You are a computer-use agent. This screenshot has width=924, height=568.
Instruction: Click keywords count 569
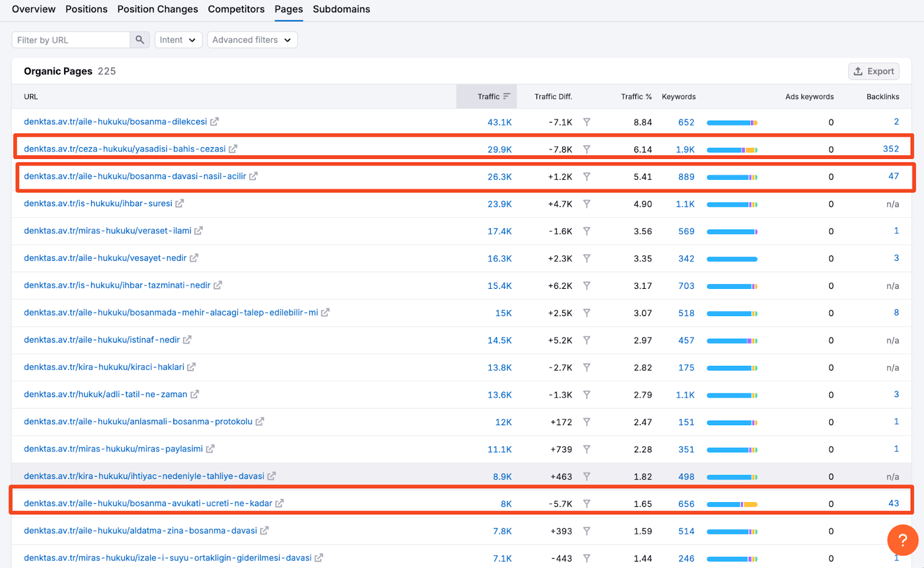[686, 231]
